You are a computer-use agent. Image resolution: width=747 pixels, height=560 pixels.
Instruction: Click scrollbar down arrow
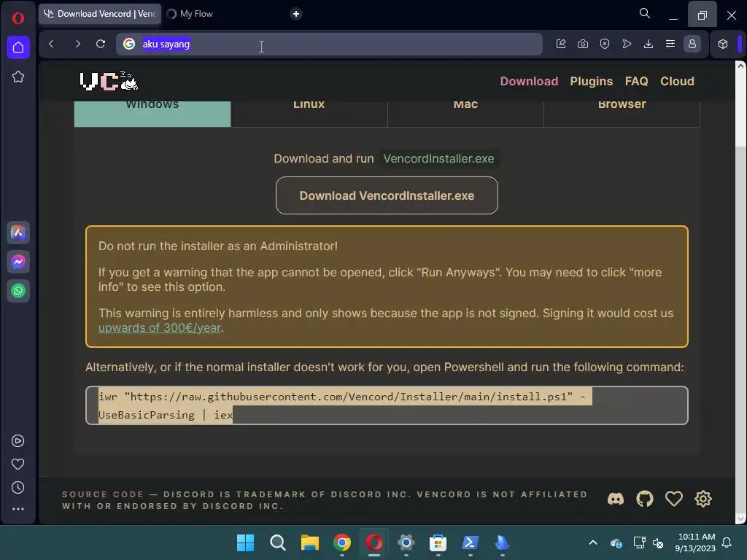740,518
